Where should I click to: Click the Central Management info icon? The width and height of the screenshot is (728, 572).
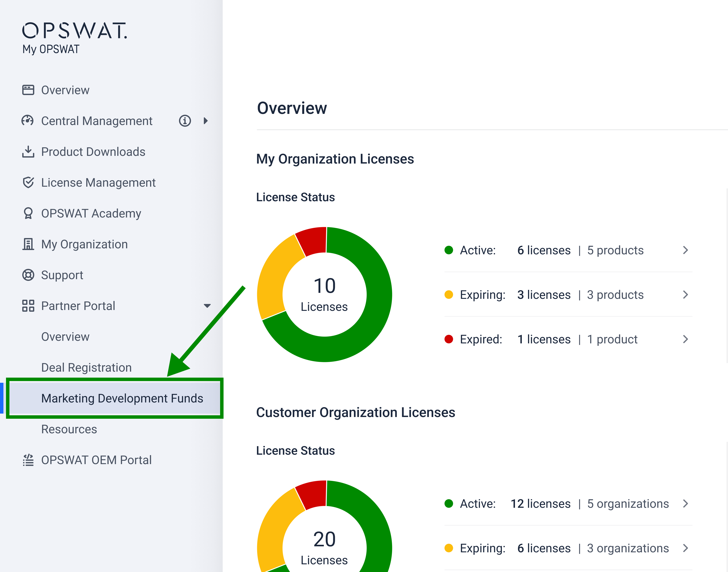pos(185,121)
